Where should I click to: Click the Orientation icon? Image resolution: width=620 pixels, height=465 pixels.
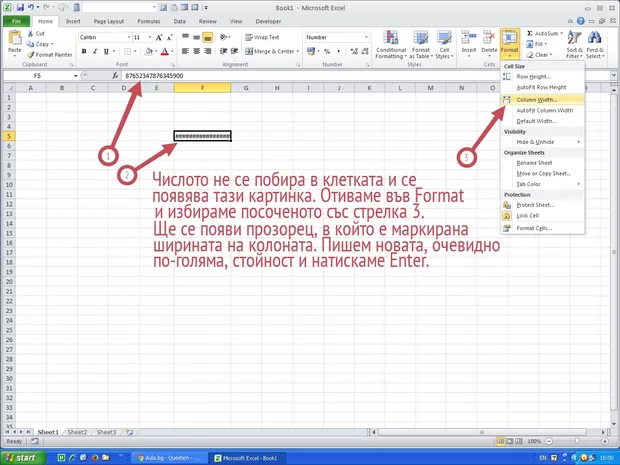pos(224,38)
